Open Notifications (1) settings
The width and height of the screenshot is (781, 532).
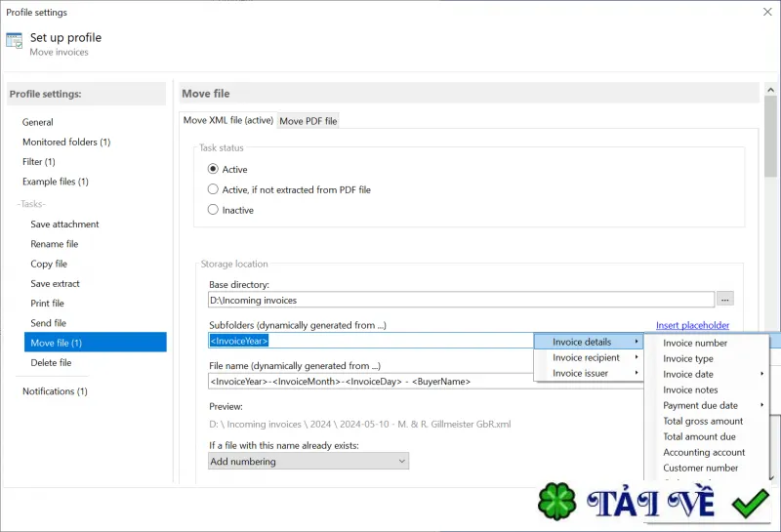click(55, 391)
